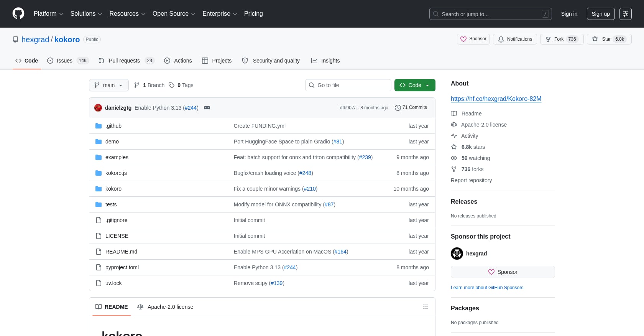Click the Sign up button
Screen dimensions: 644x336
tap(601, 14)
